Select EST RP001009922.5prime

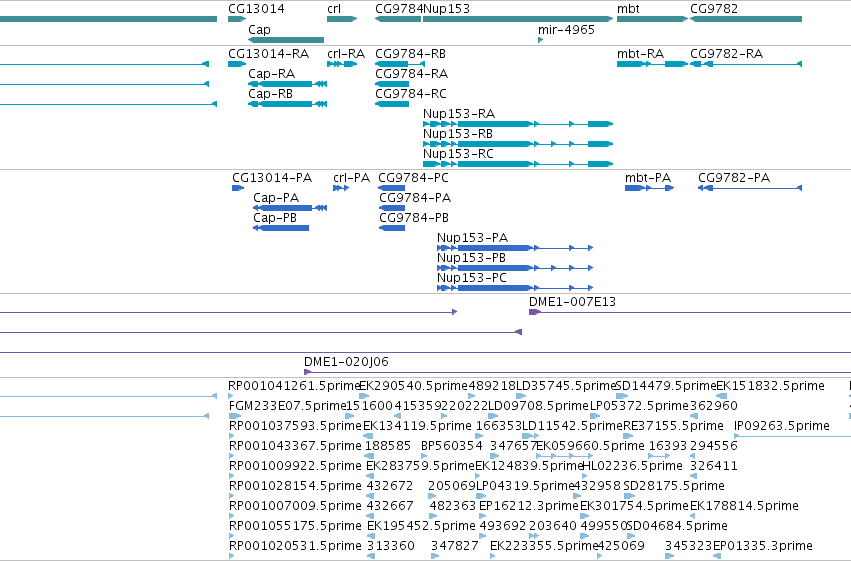click(x=295, y=466)
